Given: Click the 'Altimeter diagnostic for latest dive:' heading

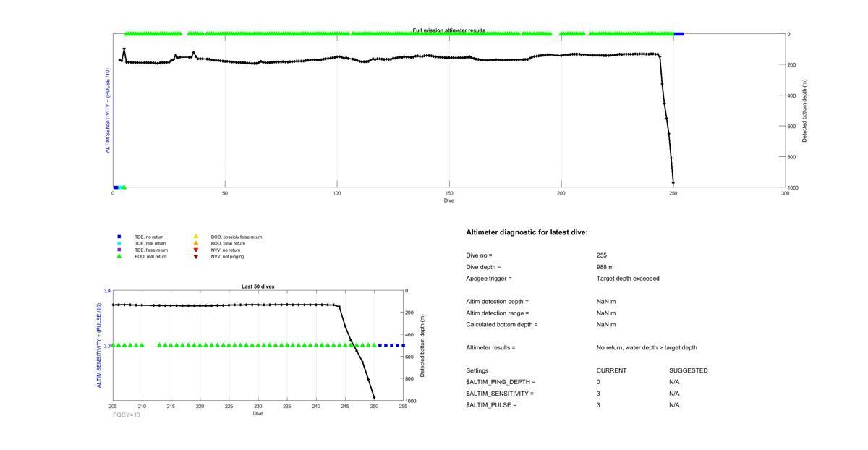Looking at the screenshot, I should 527,232.
